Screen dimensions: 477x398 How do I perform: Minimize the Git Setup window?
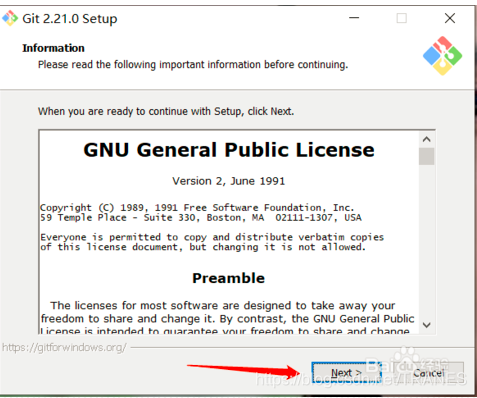coord(354,18)
